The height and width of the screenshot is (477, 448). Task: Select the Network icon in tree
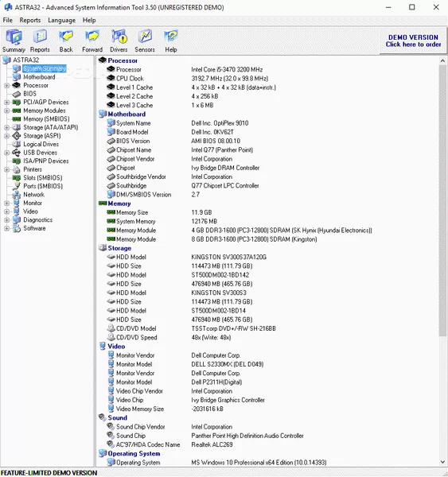[x=17, y=195]
